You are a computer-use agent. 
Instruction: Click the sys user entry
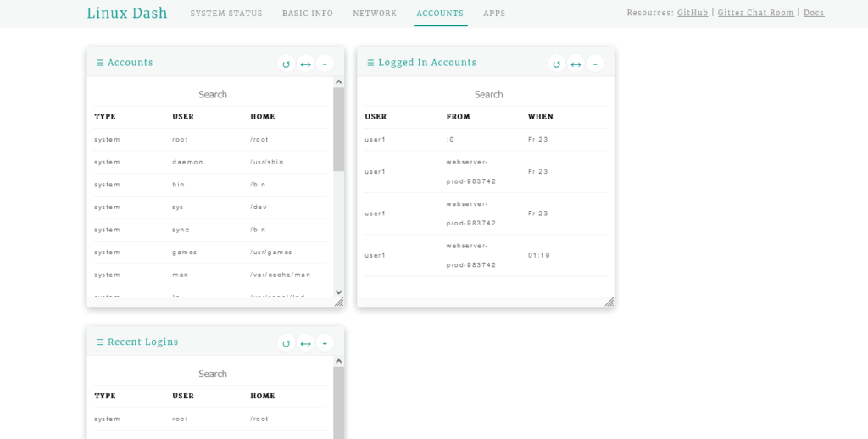point(178,208)
